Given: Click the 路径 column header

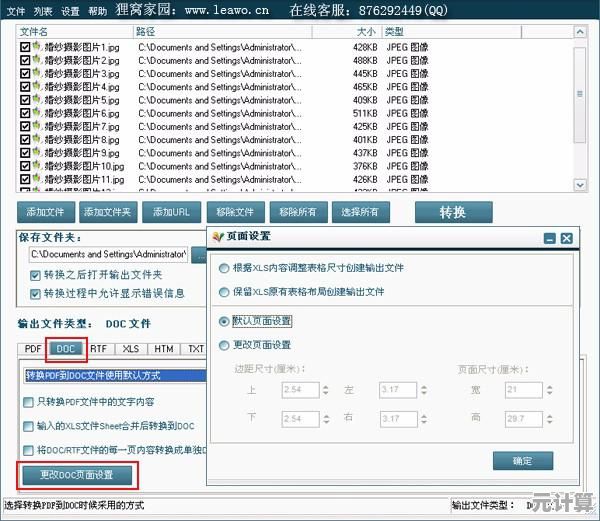Looking at the screenshot, I should 147,32.
